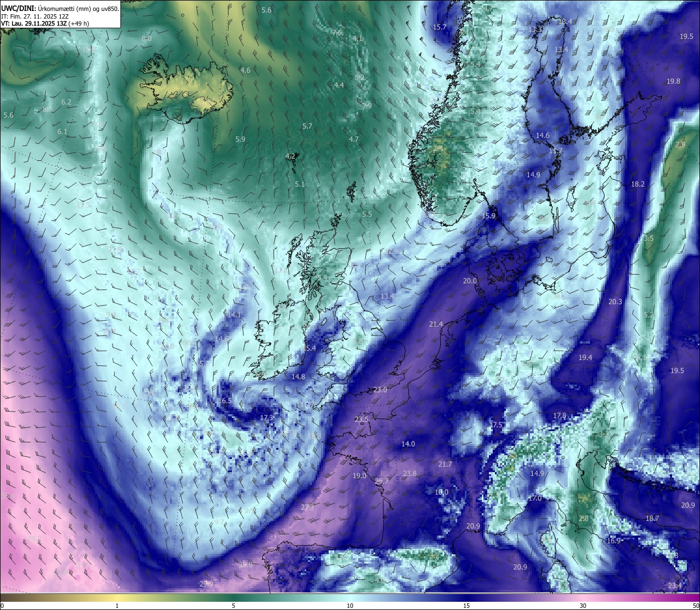Click the 19.0 value label

(x=359, y=476)
